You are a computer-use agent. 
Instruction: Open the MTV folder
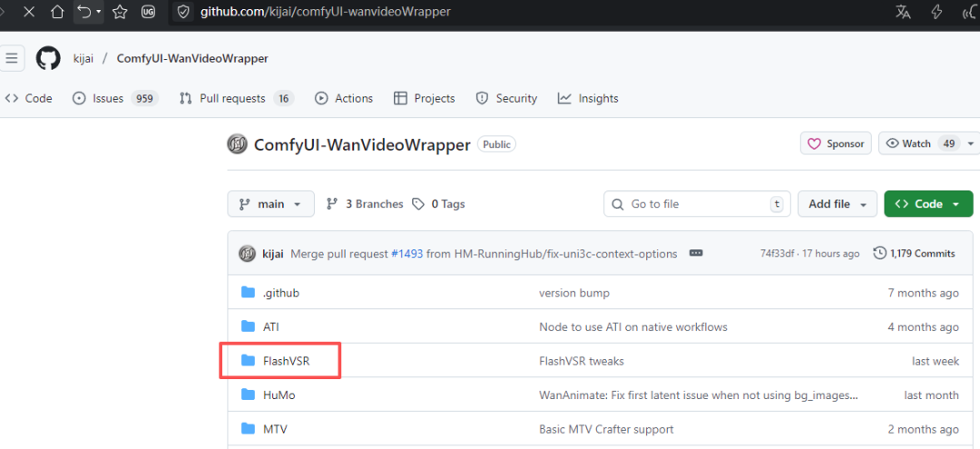tap(275, 429)
